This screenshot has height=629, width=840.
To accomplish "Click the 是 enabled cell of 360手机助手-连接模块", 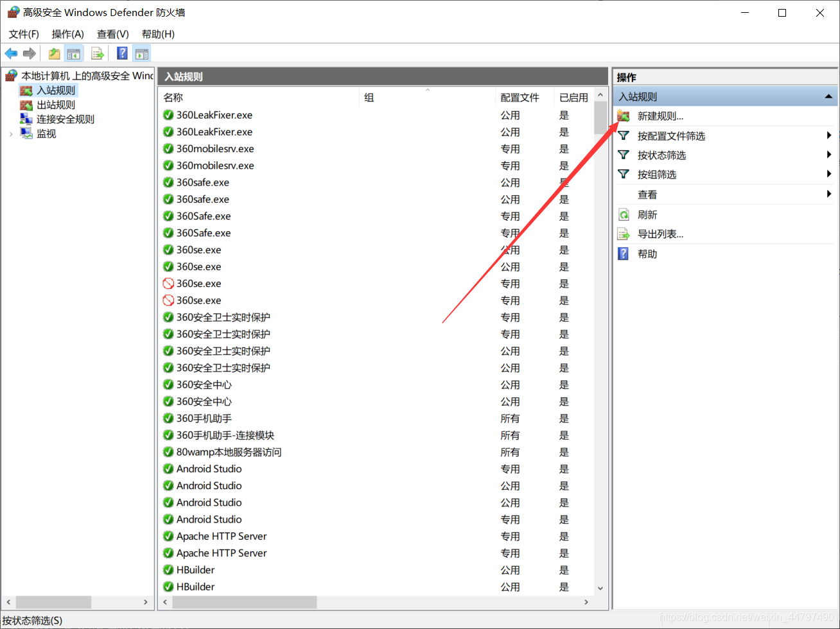I will click(564, 435).
